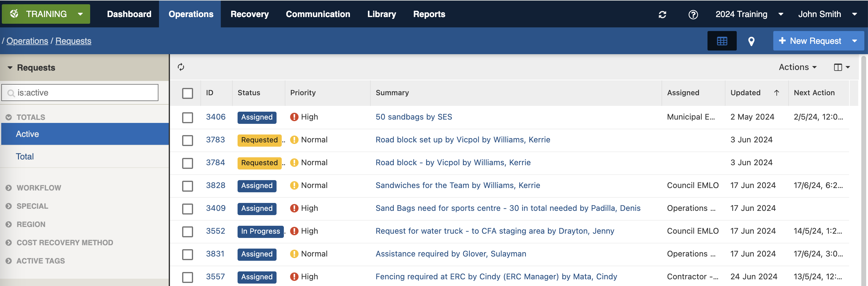
Task: Click the high priority icon for request 3406
Action: [x=294, y=117]
